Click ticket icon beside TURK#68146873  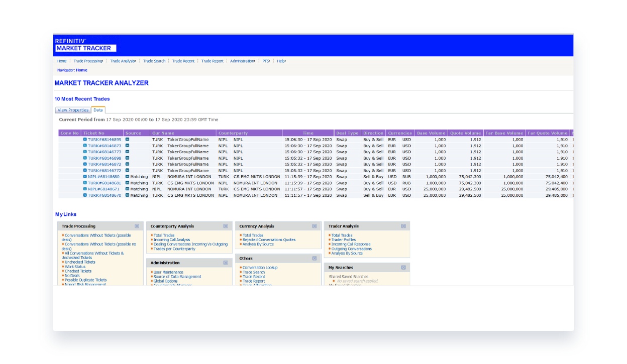pos(85,146)
